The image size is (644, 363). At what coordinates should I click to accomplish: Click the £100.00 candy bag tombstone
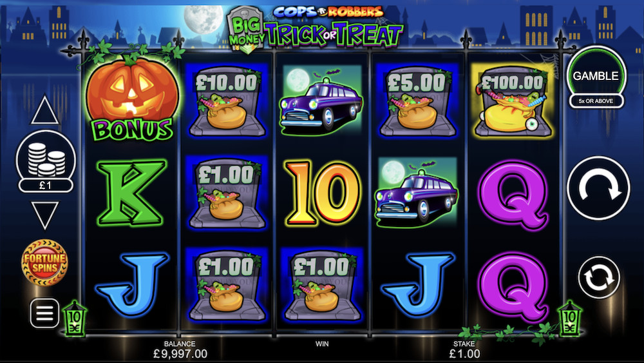click(513, 101)
